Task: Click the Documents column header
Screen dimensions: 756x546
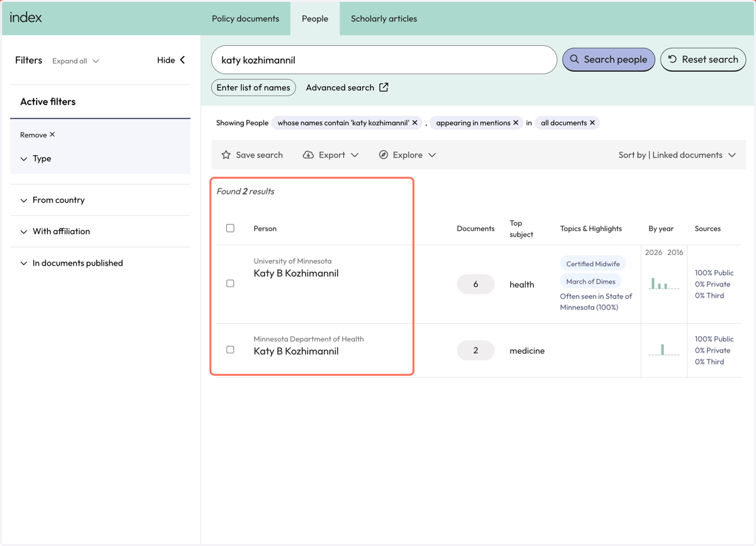Action: click(476, 229)
